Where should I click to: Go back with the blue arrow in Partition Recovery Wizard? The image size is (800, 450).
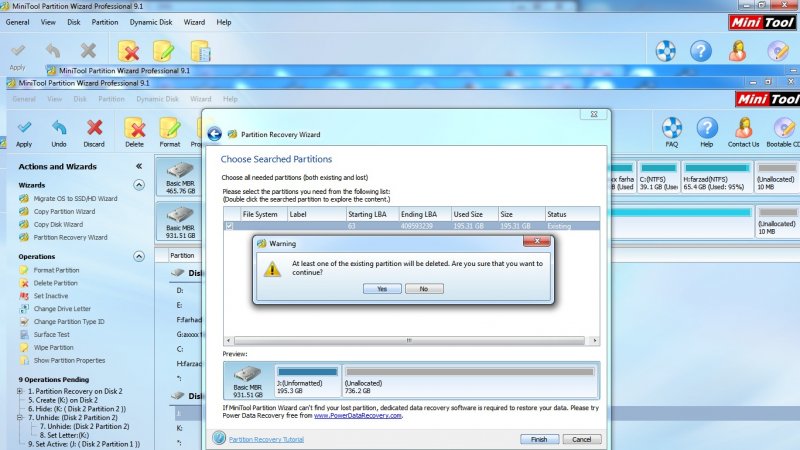[214, 134]
